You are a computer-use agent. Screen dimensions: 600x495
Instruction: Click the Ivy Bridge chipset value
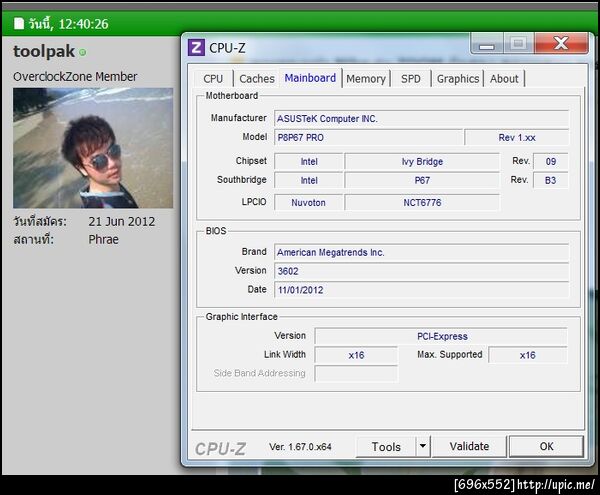click(422, 161)
